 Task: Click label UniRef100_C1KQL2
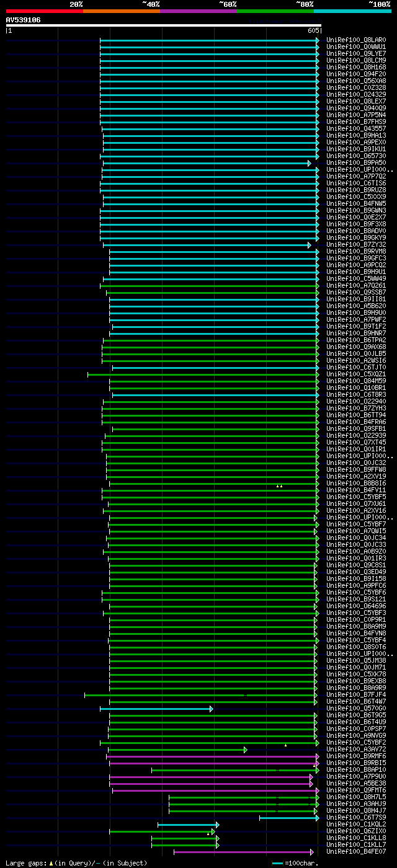click(356, 825)
